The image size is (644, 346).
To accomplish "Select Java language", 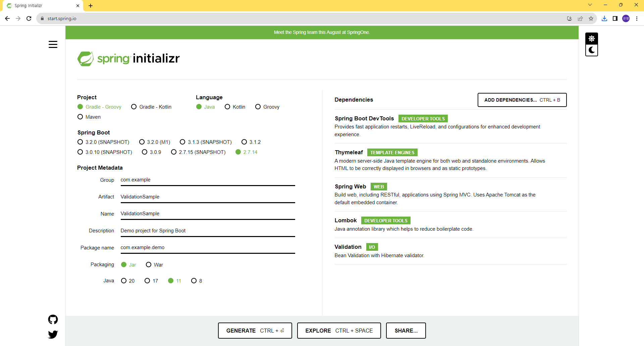I will point(205,107).
